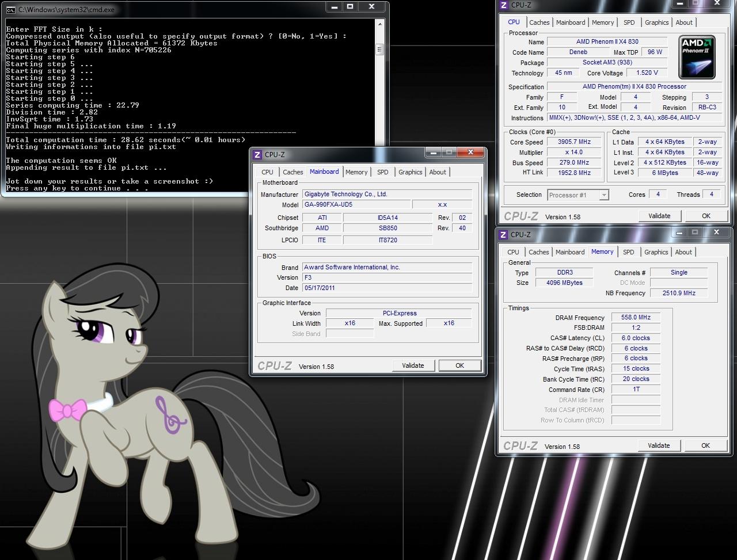Switch to Caches tab in top-right CPU-Z window
737x560 pixels.
(540, 22)
